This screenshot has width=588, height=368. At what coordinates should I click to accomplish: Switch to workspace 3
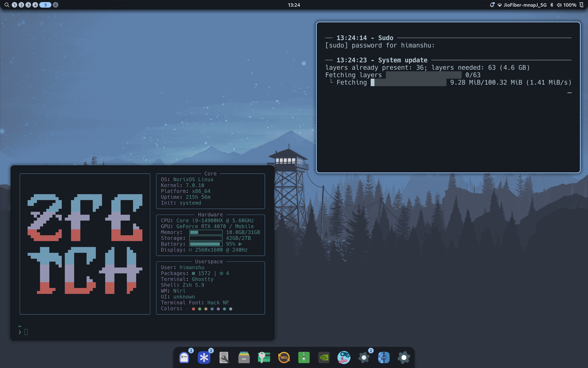[x=28, y=5]
